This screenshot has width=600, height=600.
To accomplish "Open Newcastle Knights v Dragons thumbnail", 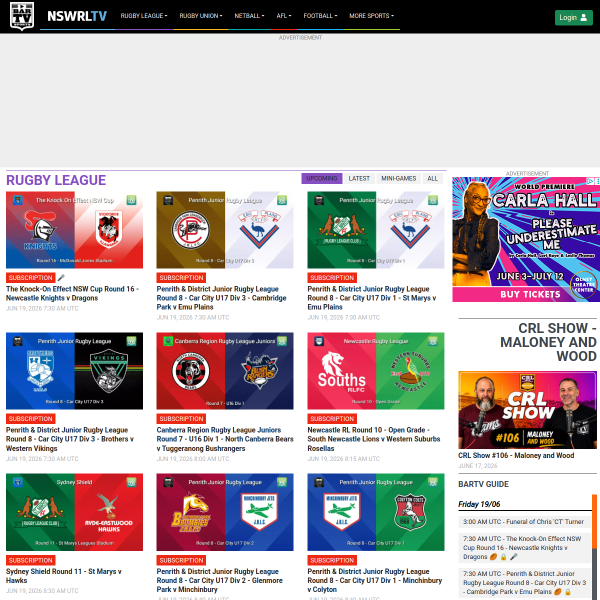I will coord(75,230).
